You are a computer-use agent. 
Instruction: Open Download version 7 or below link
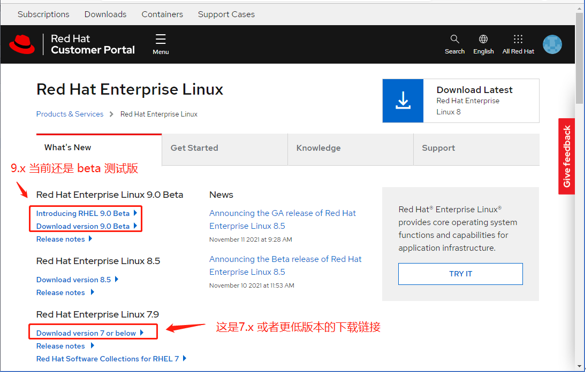click(x=90, y=333)
